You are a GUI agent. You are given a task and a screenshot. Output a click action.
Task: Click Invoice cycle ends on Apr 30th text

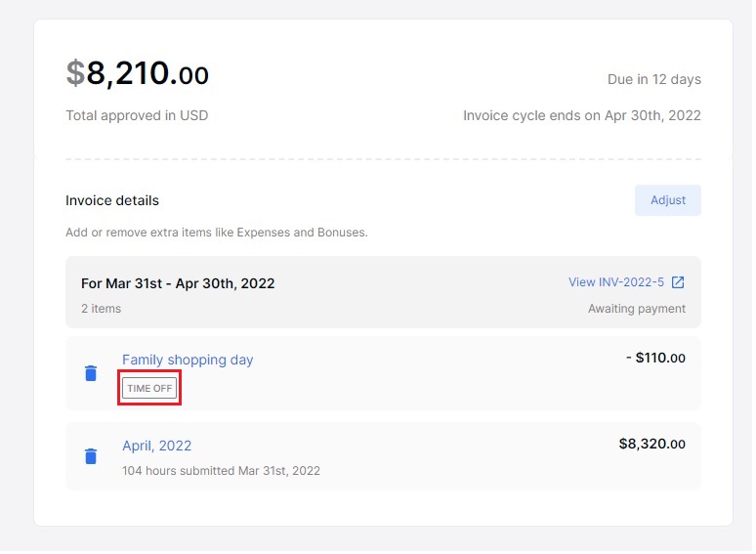point(582,115)
